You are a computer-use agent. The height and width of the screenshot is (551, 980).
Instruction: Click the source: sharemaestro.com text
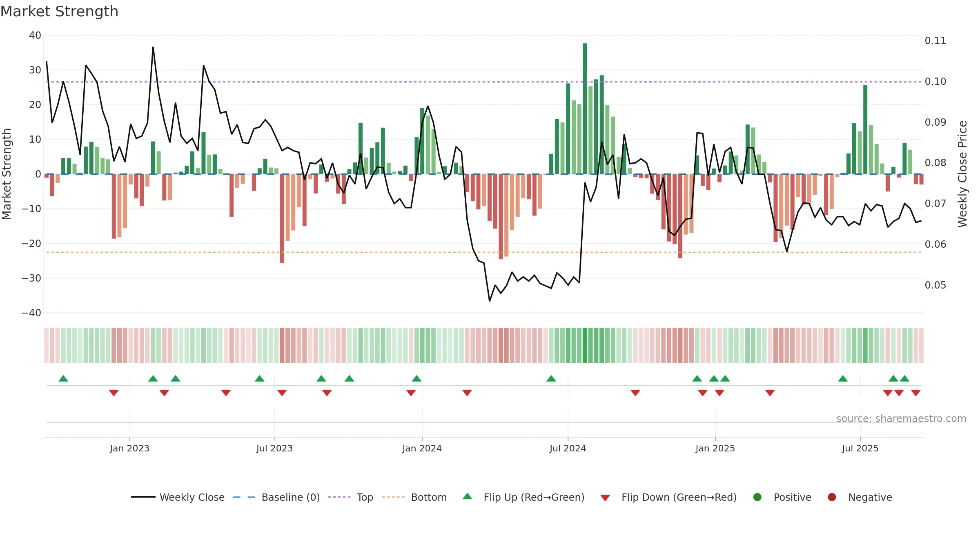(x=901, y=418)
